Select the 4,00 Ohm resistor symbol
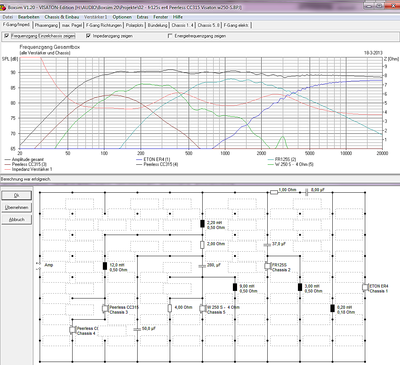Viewport: 400px width, 365px height. click(x=170, y=308)
